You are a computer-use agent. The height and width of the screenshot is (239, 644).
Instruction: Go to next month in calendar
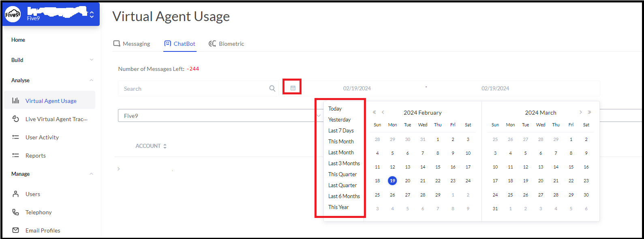tap(581, 112)
